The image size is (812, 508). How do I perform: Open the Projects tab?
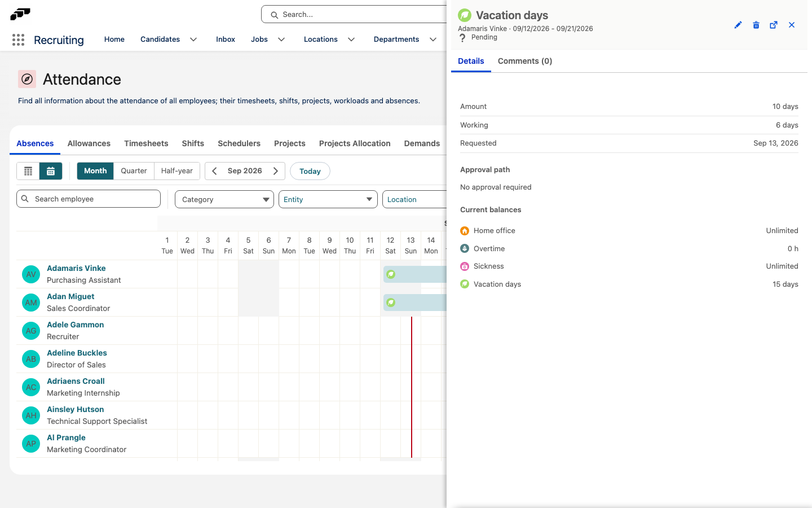coord(290,143)
